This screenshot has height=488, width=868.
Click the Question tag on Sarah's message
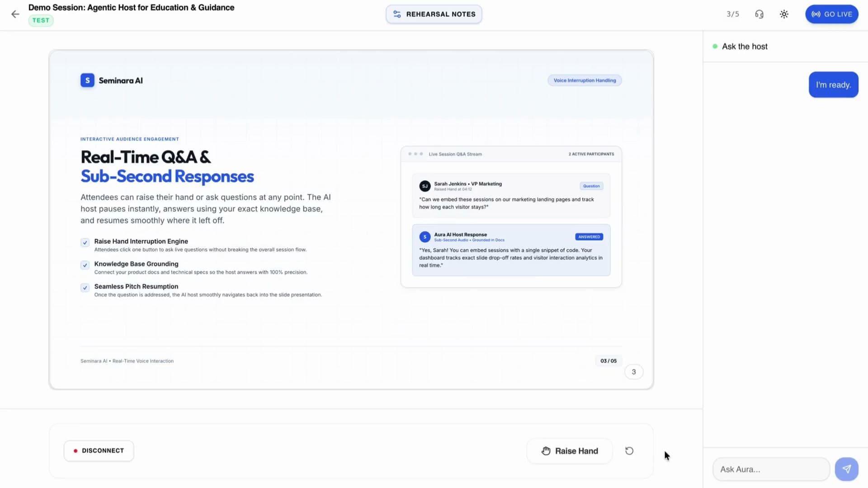tap(591, 186)
